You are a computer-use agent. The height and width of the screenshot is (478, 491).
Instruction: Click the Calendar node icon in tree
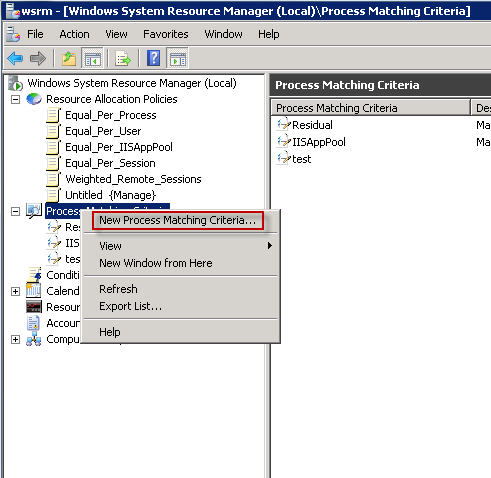(34, 291)
